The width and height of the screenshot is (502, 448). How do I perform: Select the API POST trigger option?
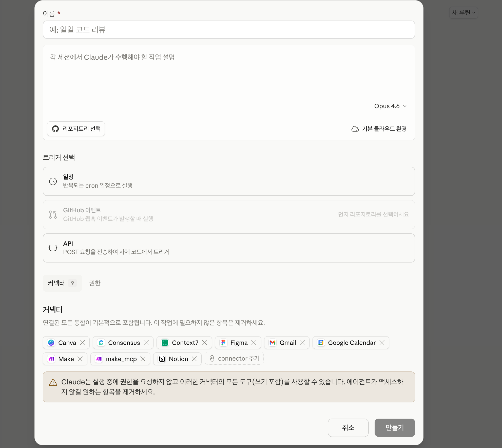229,248
